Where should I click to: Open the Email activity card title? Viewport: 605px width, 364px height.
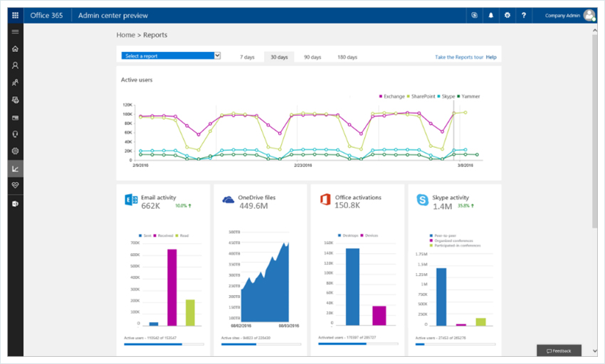point(158,198)
